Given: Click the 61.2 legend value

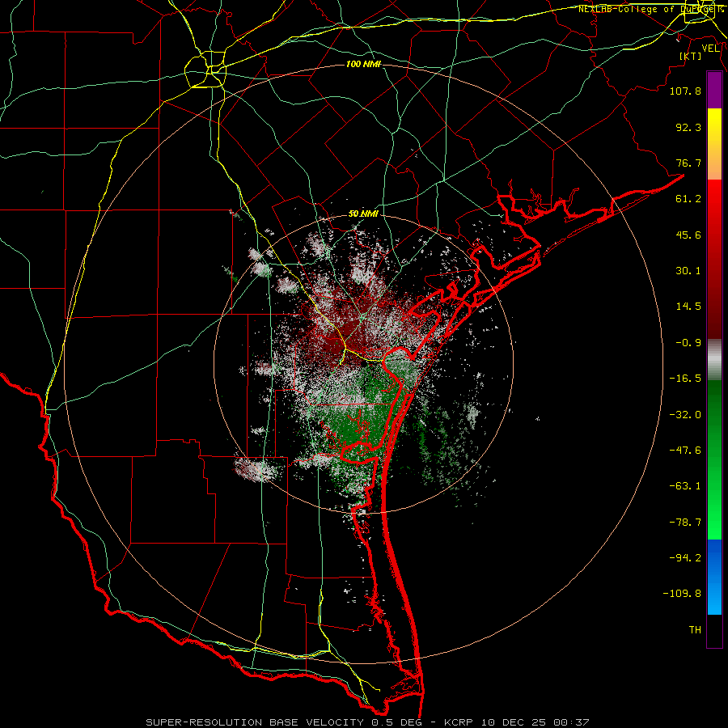Looking at the screenshot, I should (688, 199).
